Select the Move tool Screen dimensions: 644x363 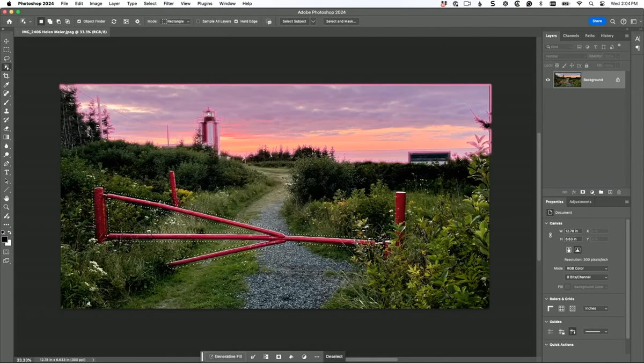tap(6, 41)
